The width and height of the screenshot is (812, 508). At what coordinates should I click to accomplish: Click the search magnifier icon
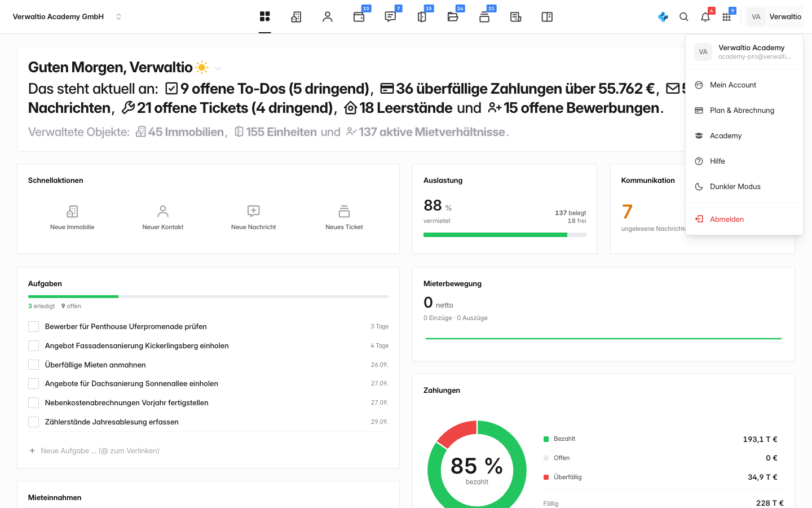pos(684,17)
